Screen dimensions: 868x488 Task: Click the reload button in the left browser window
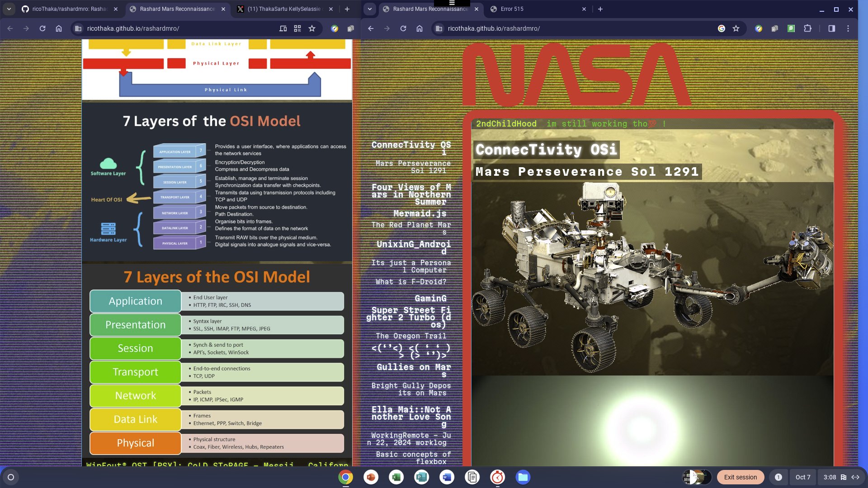pos(42,28)
